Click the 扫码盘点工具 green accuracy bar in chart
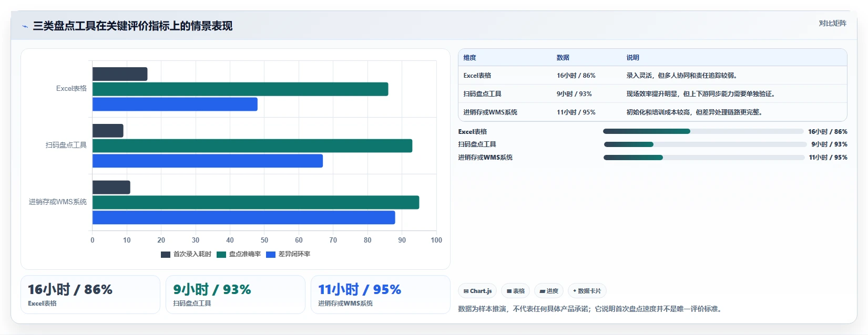The image size is (868, 335). pos(252,146)
